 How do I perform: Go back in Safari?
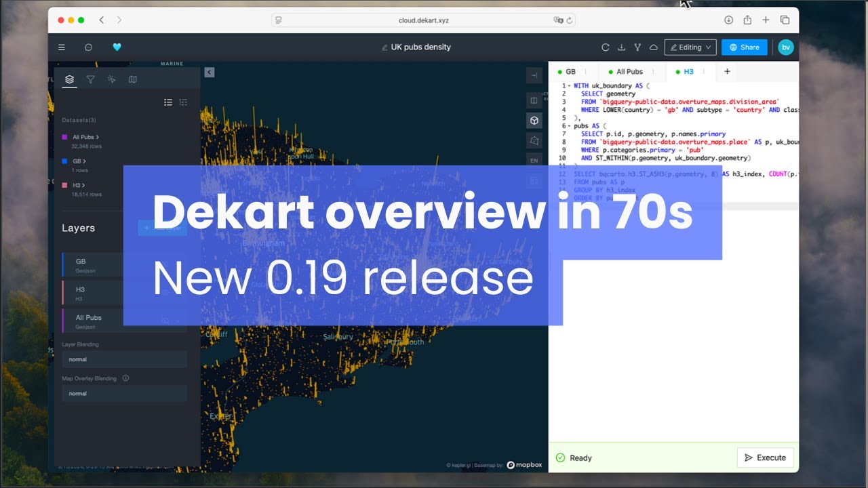102,20
